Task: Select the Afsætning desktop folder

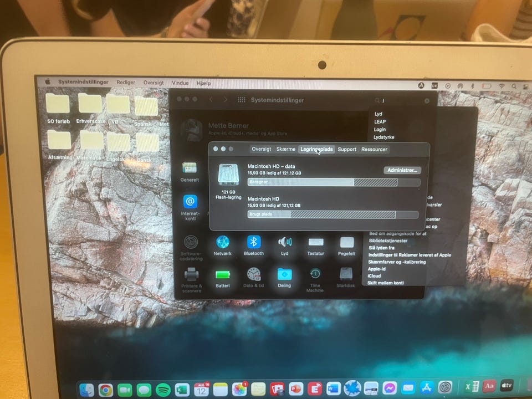Action: 60,145
